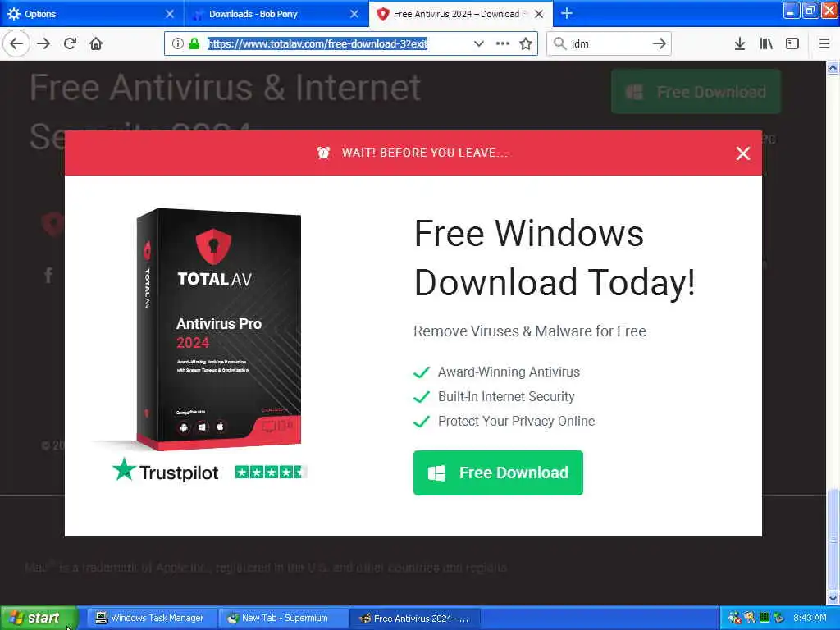This screenshot has height=630, width=840.
Task: Select Free Antivirus 2024 taskbar item
Action: [x=414, y=619]
